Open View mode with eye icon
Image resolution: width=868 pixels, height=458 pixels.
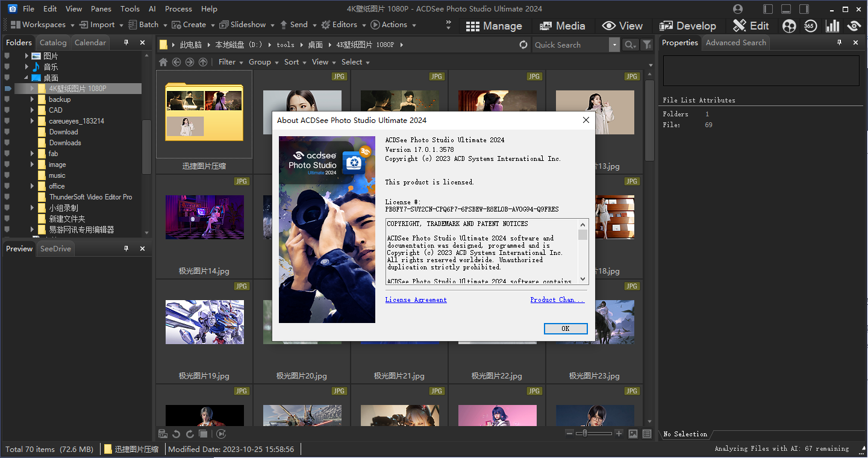(x=623, y=26)
